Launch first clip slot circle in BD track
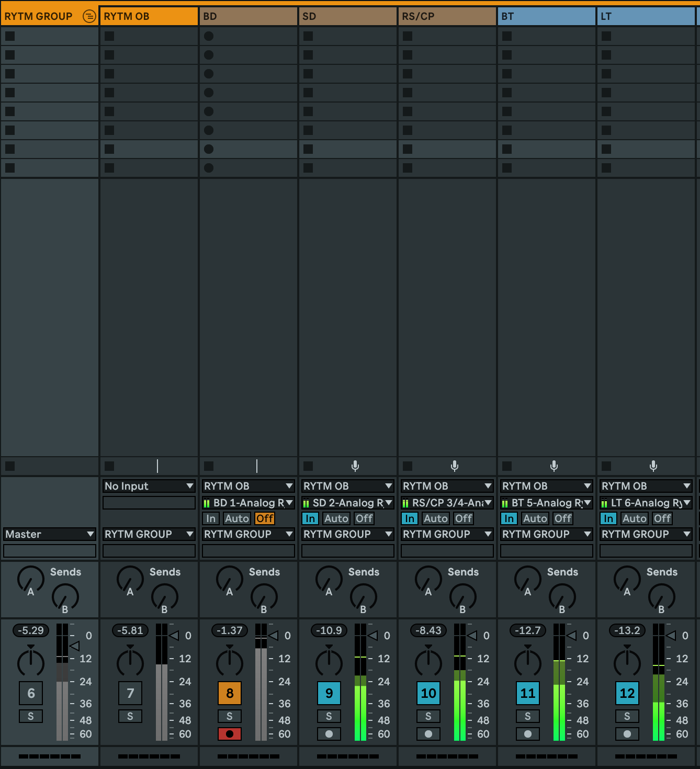 point(209,36)
